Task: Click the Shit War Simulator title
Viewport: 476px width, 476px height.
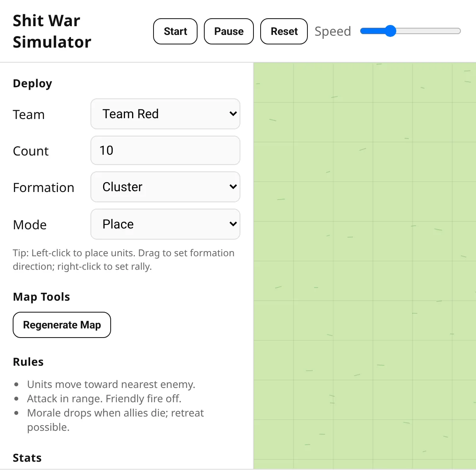Action: pyautogui.click(x=52, y=31)
